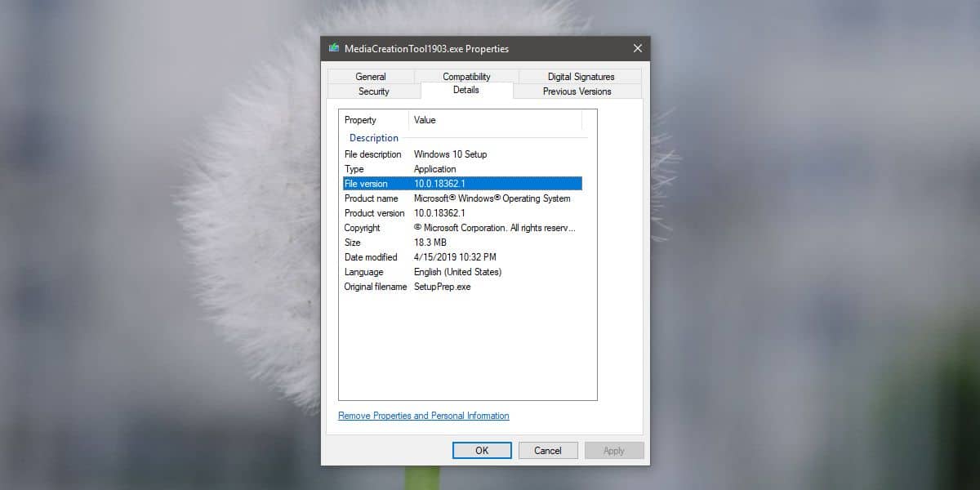Select the Language property row
The width and height of the screenshot is (980, 490).
point(462,272)
